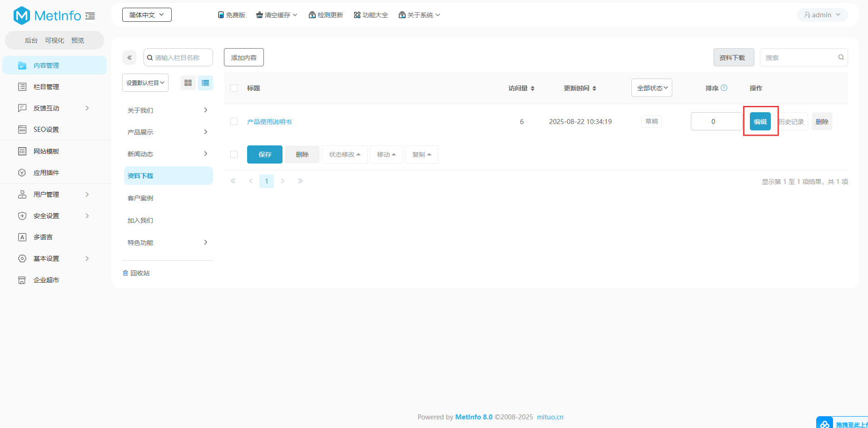The width and height of the screenshot is (868, 428).
Task: Switch to grid view layout
Action: click(188, 83)
